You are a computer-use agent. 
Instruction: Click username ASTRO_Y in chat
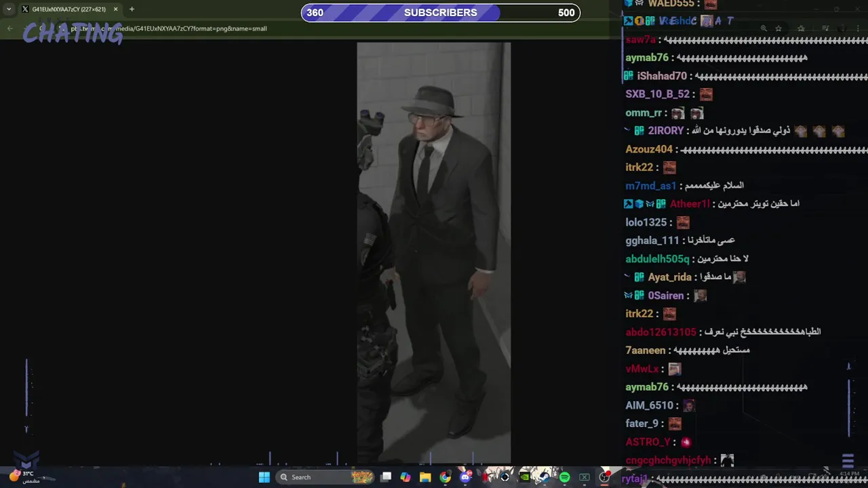(x=648, y=442)
